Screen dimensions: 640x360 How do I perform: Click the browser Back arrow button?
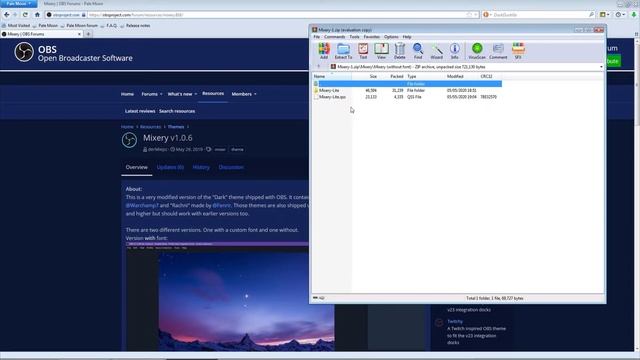click(x=7, y=15)
